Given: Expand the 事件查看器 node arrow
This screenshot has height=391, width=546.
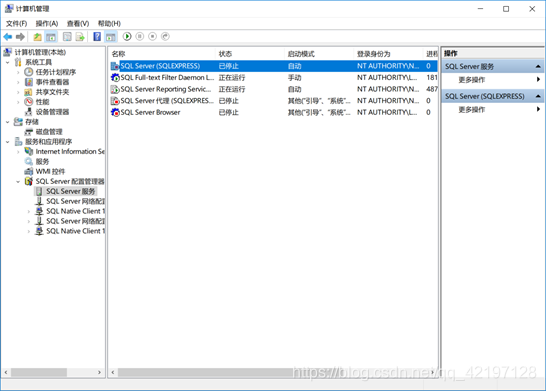Looking at the screenshot, I should click(x=18, y=82).
